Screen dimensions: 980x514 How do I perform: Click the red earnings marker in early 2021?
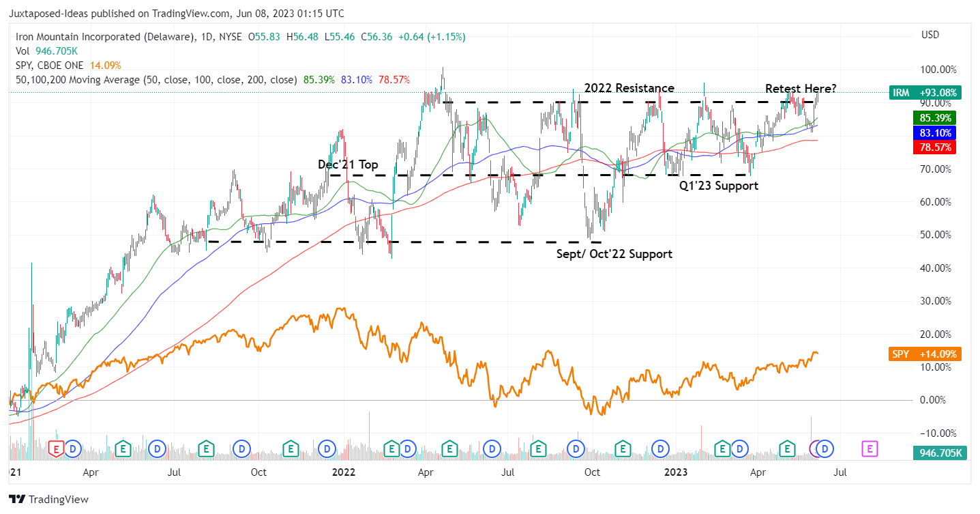57,449
